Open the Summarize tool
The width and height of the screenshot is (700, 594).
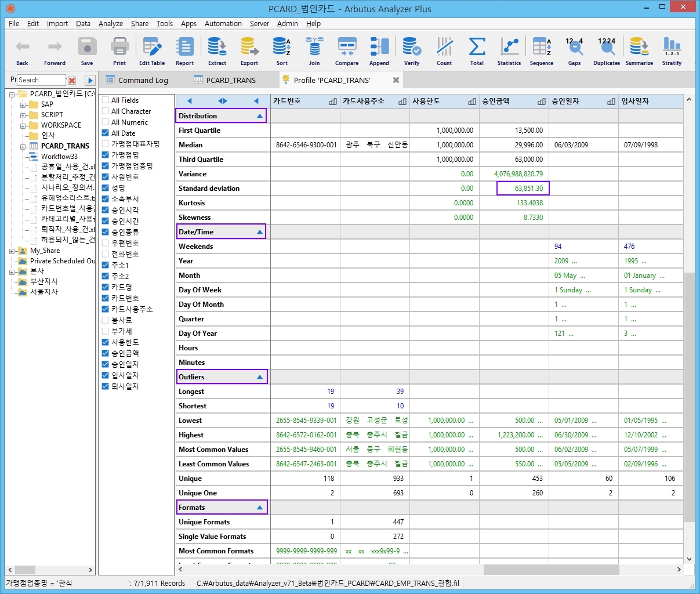(639, 50)
